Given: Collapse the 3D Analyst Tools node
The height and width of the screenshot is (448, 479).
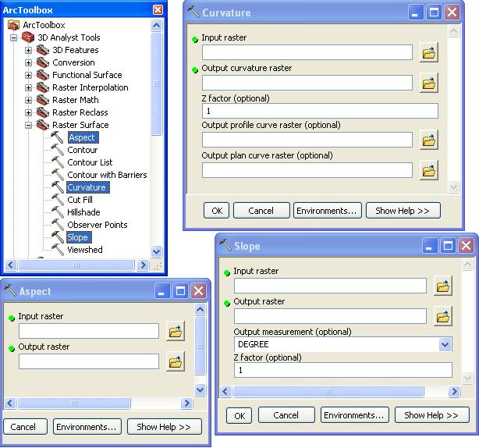Looking at the screenshot, I should tap(13, 38).
